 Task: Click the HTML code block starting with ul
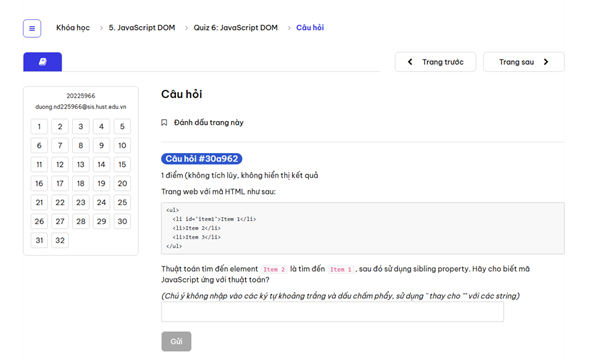click(x=362, y=228)
